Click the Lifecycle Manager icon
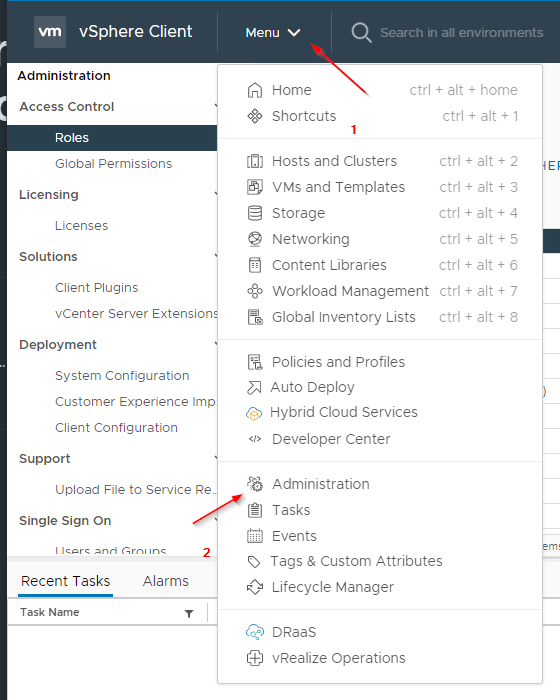The width and height of the screenshot is (560, 700). 255,587
